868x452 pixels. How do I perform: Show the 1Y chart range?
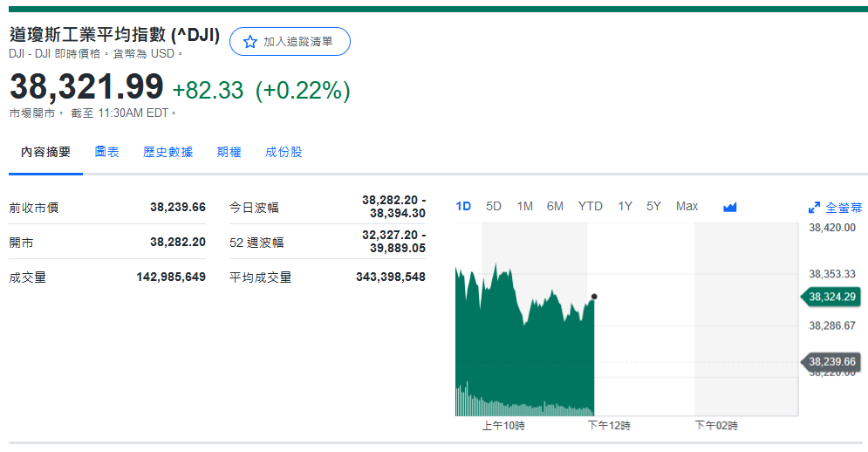[x=625, y=207]
